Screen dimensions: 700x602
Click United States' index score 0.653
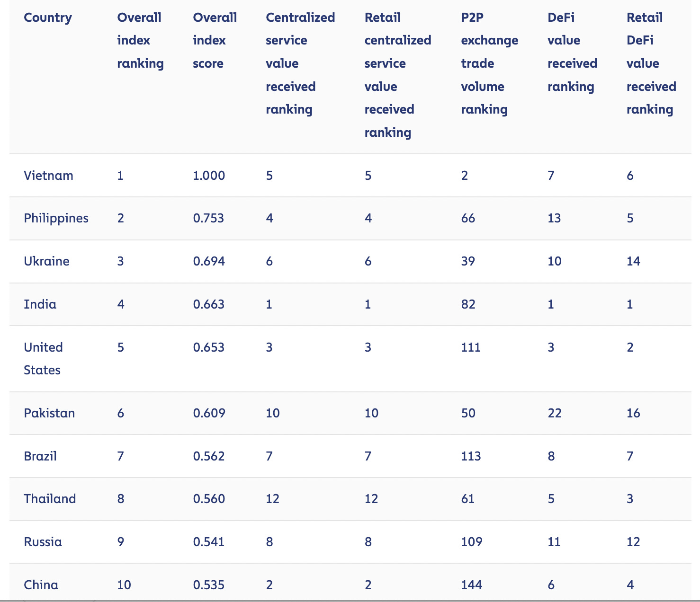pos(209,347)
